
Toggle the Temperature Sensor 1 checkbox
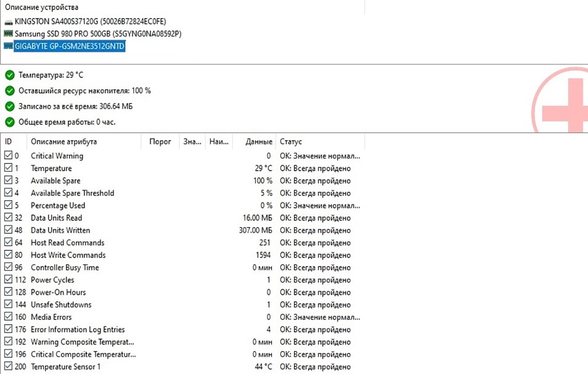point(8,365)
